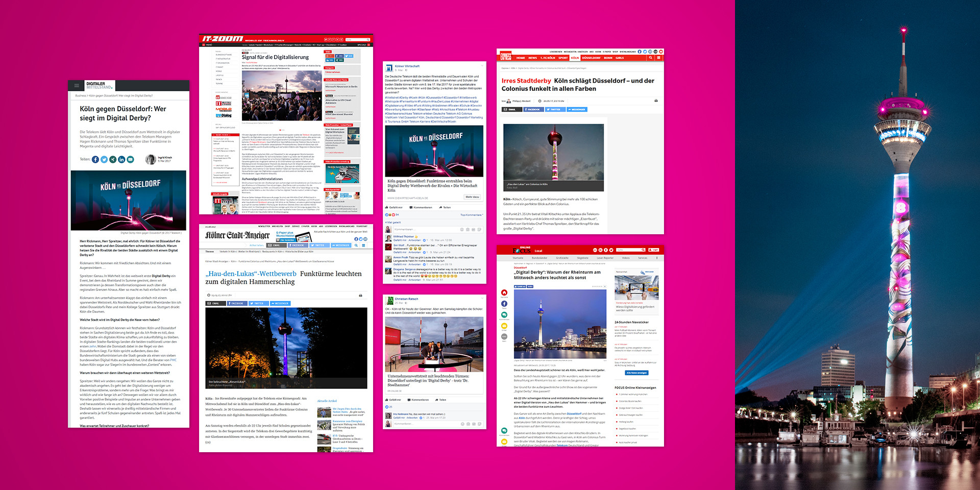Image resolution: width=980 pixels, height=490 pixels.
Task: Share Digitaler Mittelstand article via LinkedIn icon
Action: (x=121, y=159)
